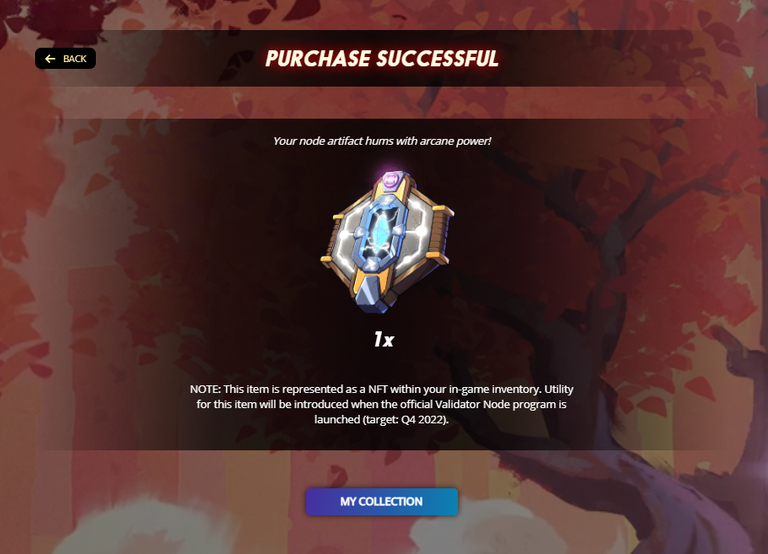This screenshot has height=554, width=768.
Task: Click the dark header banner beside the title
Action: pos(588,59)
